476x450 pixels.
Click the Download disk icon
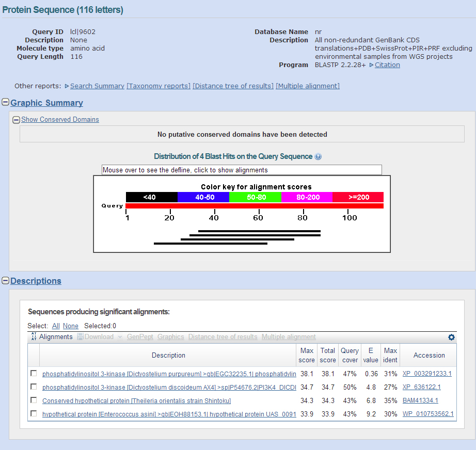(80, 336)
